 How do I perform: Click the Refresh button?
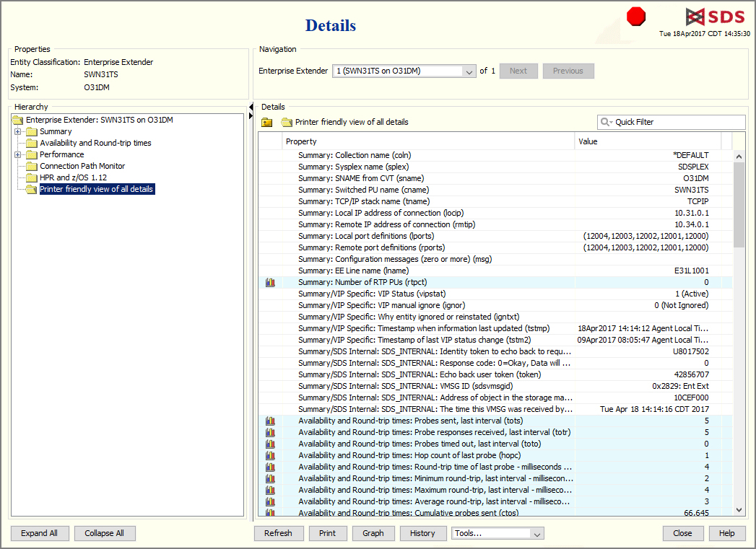(x=278, y=533)
